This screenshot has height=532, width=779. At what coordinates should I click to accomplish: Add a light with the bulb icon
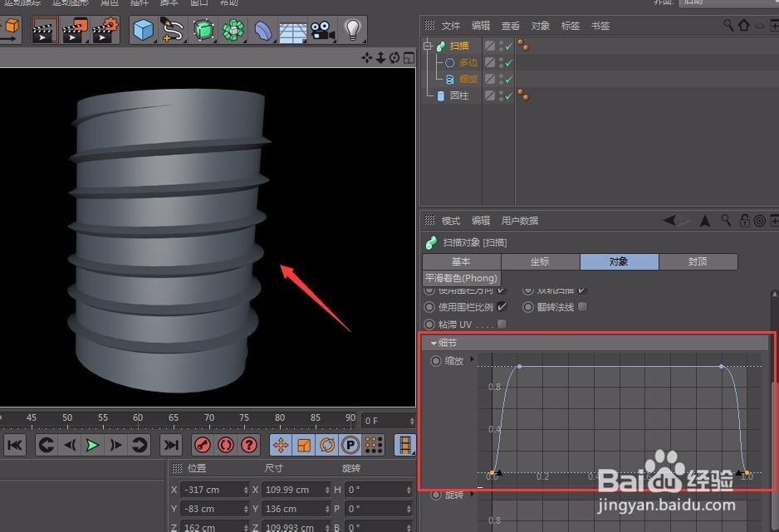[x=353, y=31]
